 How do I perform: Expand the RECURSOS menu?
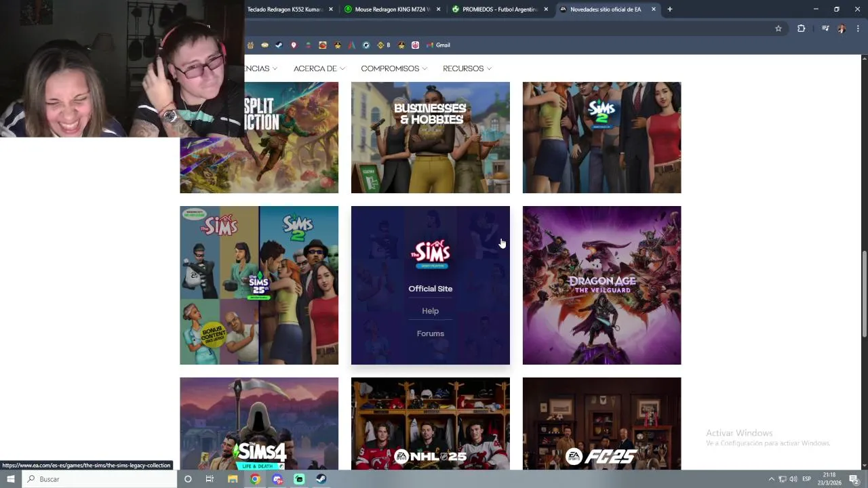(x=467, y=68)
